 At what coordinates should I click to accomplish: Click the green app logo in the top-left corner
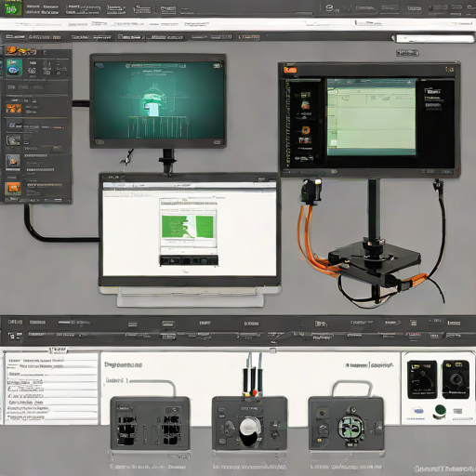(x=11, y=8)
